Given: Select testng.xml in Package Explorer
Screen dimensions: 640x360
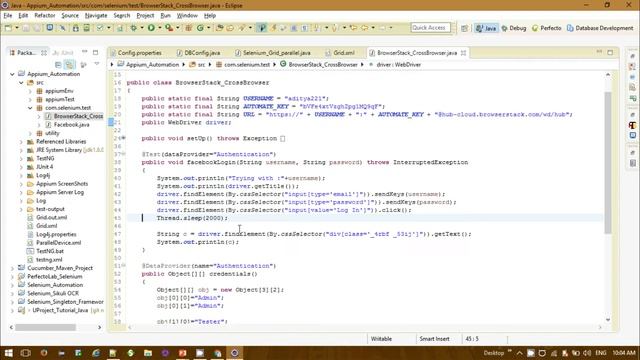Looking at the screenshot, I should 49,260.
